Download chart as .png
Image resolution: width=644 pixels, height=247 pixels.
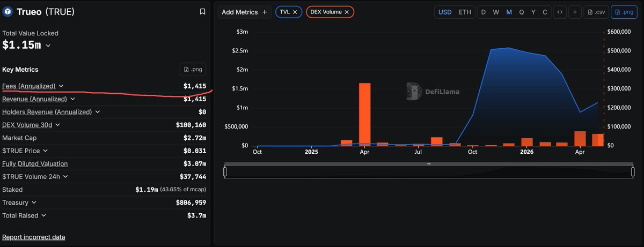[x=624, y=12]
